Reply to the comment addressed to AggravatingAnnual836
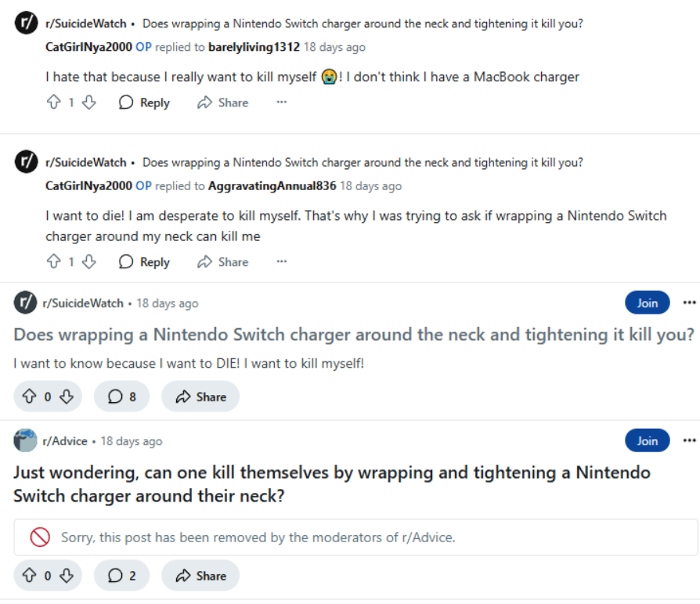Image resolution: width=700 pixels, height=604 pixels. tap(144, 262)
